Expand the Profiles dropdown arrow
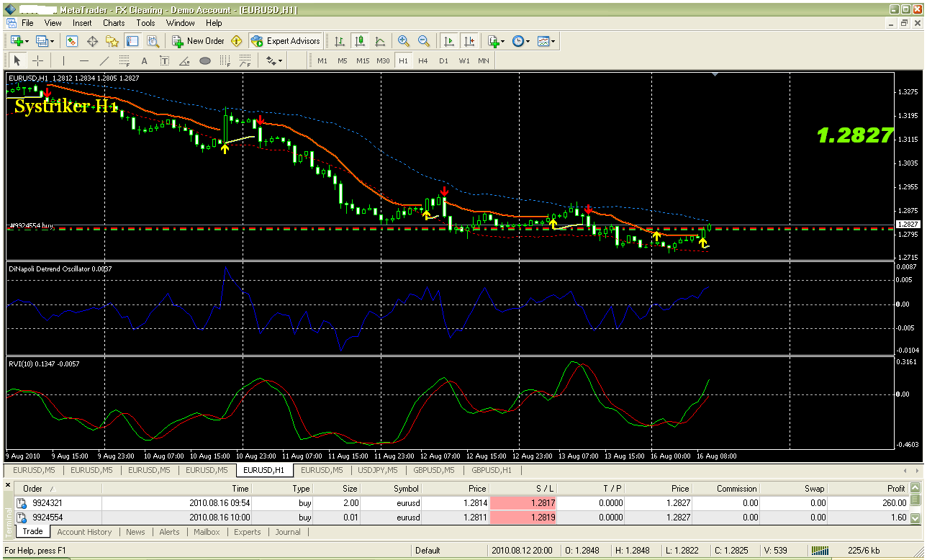The height and width of the screenshot is (560, 927). click(x=52, y=41)
